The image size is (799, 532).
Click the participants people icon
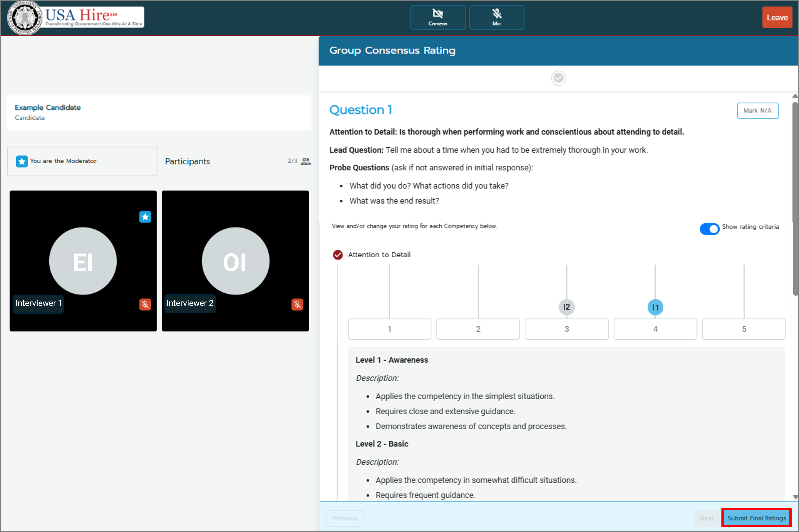pos(306,161)
